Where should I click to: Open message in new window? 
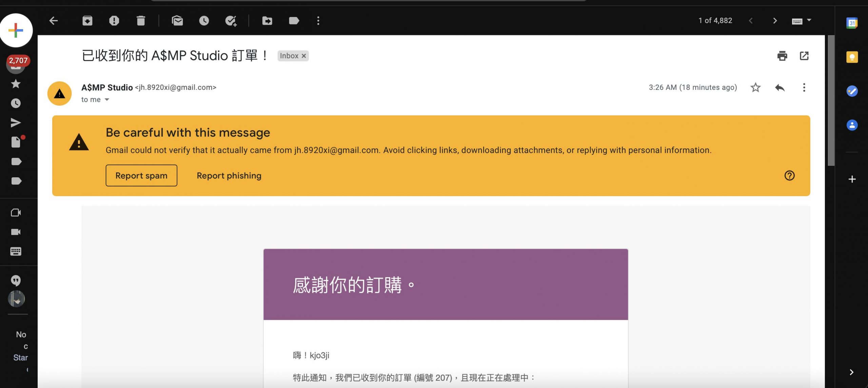804,56
